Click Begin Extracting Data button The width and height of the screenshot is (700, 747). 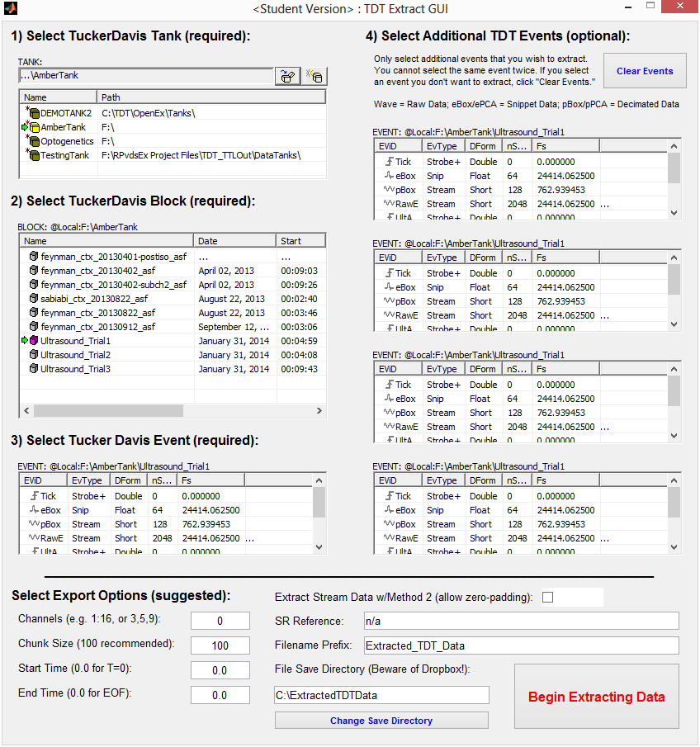coord(597,697)
